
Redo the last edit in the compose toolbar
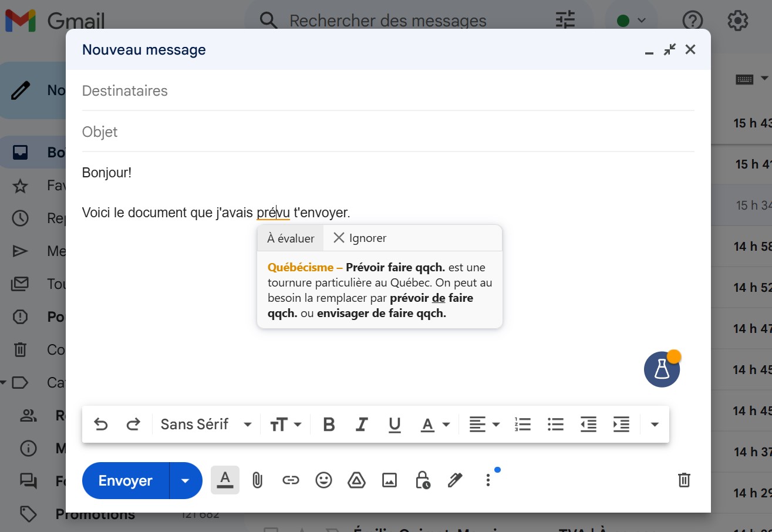pos(134,425)
